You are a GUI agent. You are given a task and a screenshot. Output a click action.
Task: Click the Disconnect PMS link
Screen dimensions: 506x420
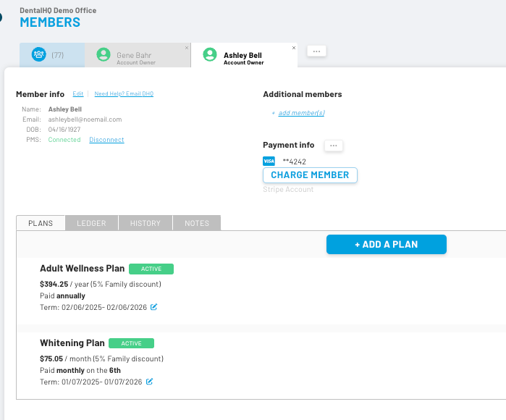106,140
